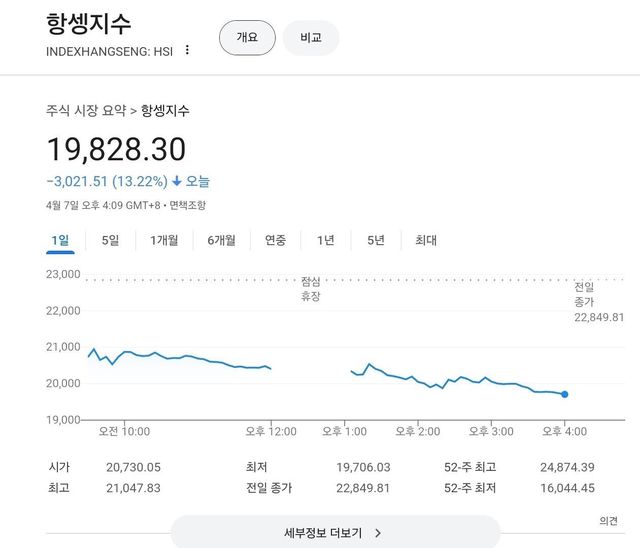This screenshot has width=640, height=548.
Task: Choose the 연중 chart range
Action: [275, 240]
